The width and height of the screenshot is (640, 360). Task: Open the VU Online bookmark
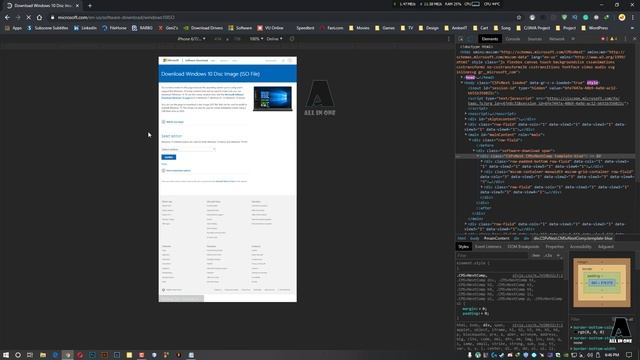(x=271, y=28)
